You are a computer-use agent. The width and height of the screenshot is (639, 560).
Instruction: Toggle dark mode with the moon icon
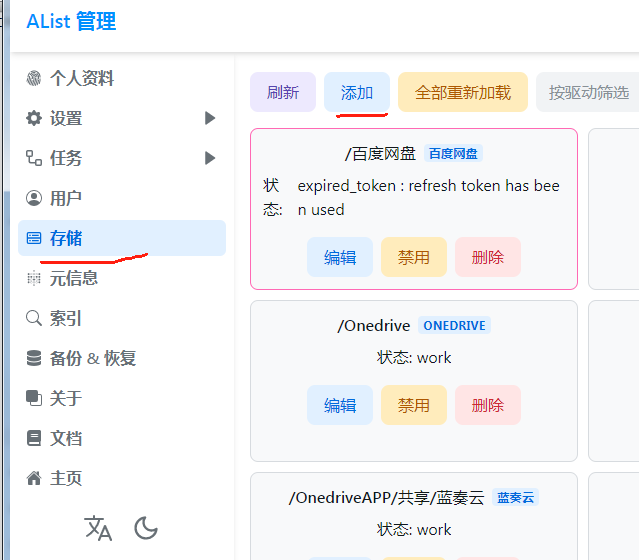click(x=146, y=528)
